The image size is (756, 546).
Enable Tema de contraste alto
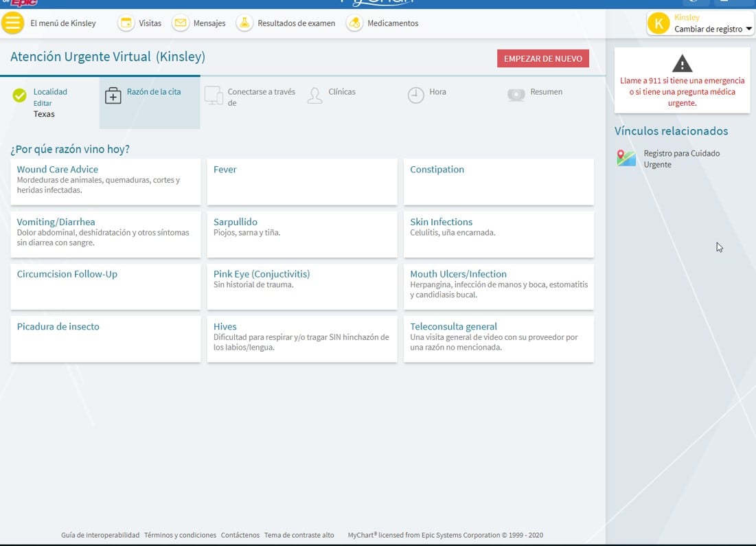[x=299, y=535]
